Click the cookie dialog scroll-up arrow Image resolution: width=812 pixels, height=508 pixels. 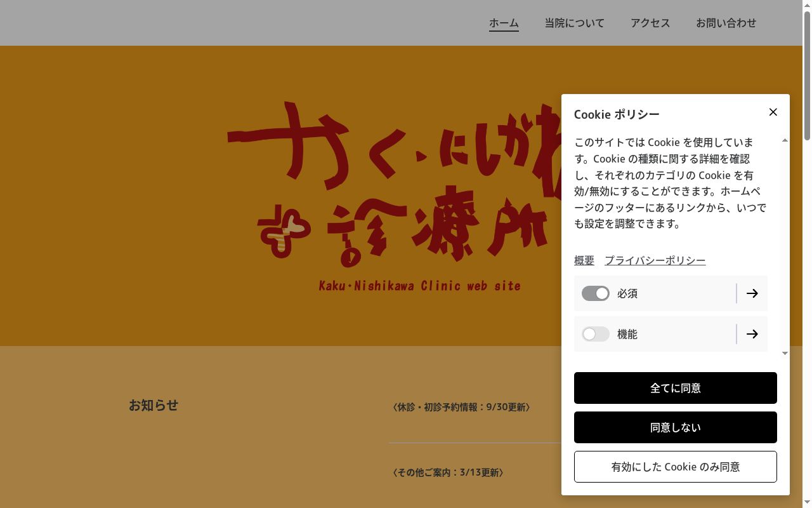pyautogui.click(x=785, y=140)
